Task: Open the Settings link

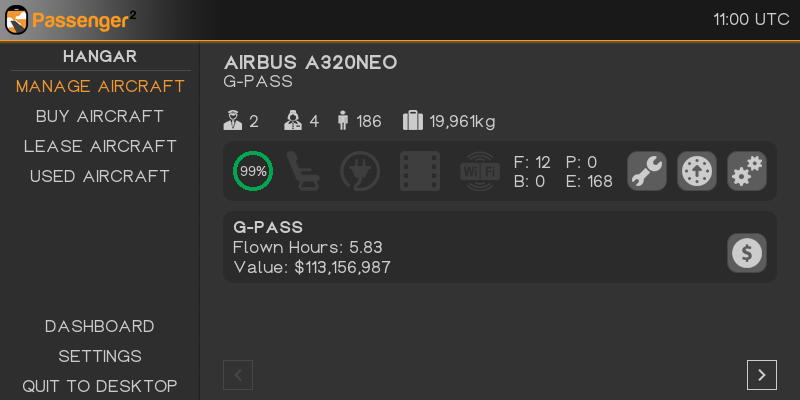Action: (100, 356)
